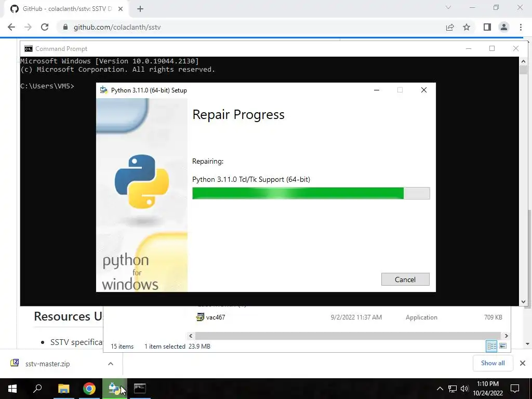Switch to Python Setup taskbar icon
Image resolution: width=532 pixels, height=399 pixels.
click(x=114, y=389)
